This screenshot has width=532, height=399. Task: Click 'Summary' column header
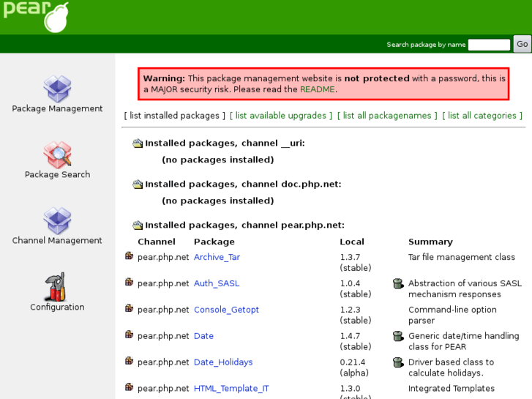[430, 242]
